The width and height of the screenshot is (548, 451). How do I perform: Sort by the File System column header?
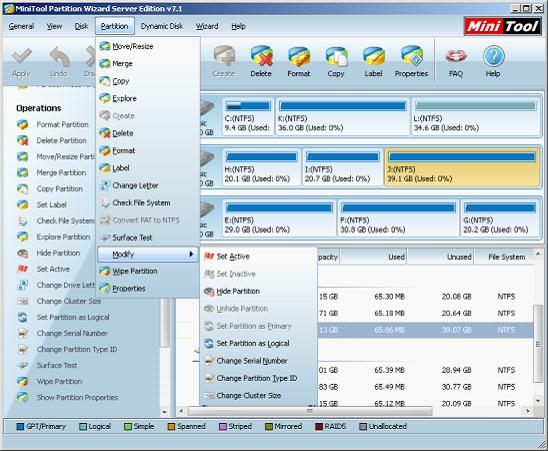coord(503,257)
